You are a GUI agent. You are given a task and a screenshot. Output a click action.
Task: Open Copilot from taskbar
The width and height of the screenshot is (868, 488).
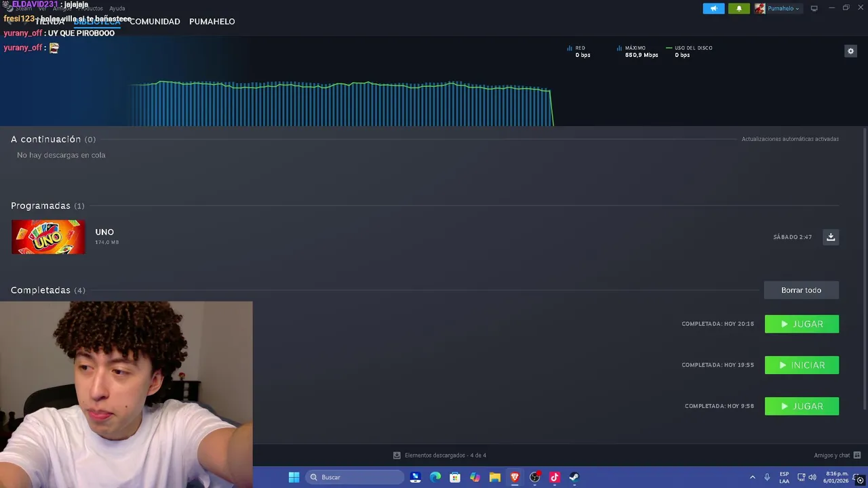point(475,477)
